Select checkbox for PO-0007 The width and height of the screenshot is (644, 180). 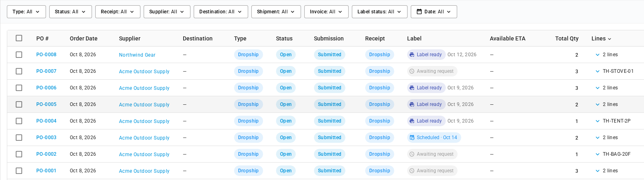pyautogui.click(x=19, y=71)
